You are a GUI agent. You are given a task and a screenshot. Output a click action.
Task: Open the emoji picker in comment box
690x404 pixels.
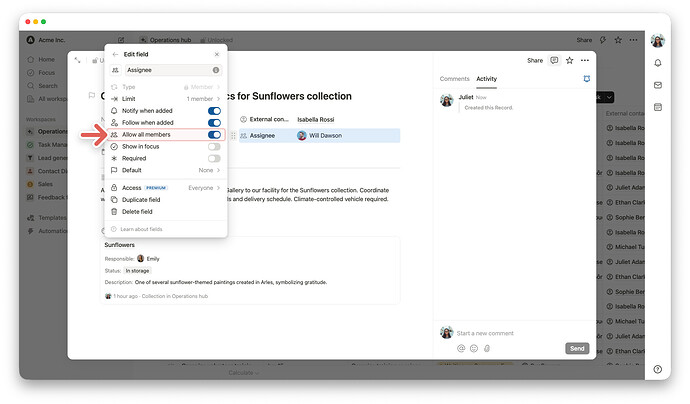point(474,349)
